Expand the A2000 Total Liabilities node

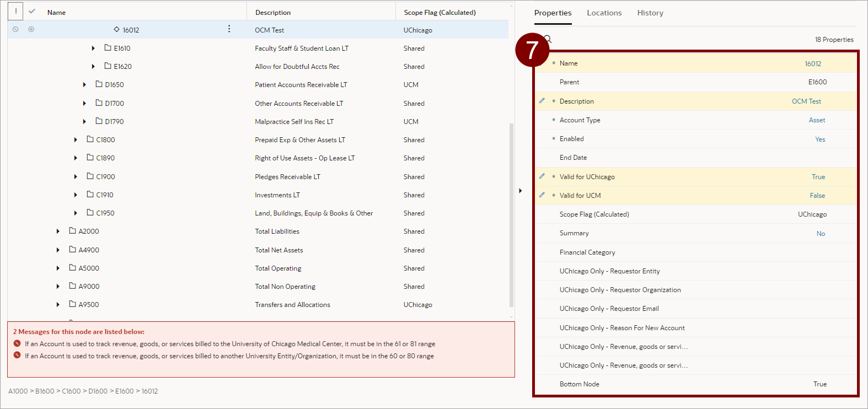(x=58, y=232)
